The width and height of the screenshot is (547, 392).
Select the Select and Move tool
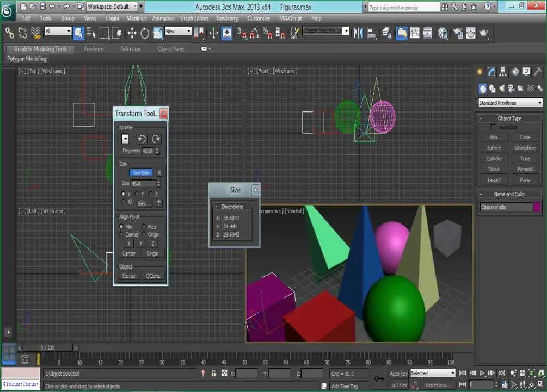(132, 33)
